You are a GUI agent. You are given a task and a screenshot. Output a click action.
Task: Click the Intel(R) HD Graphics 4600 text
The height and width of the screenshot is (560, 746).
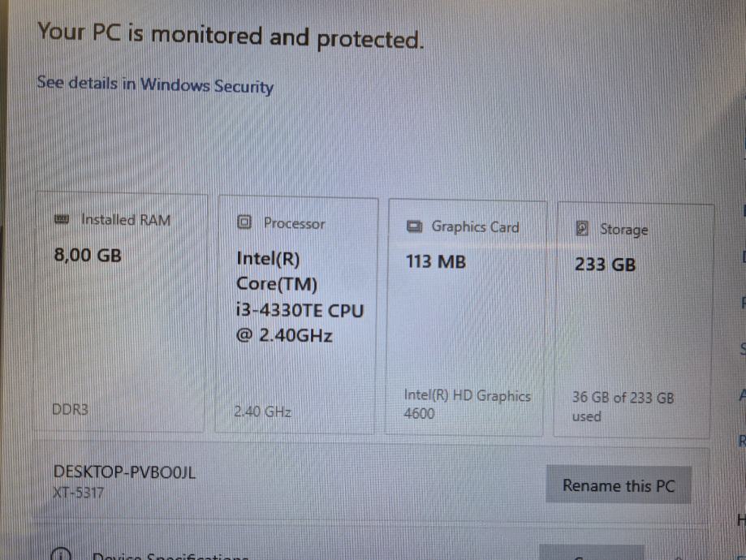tap(467, 404)
